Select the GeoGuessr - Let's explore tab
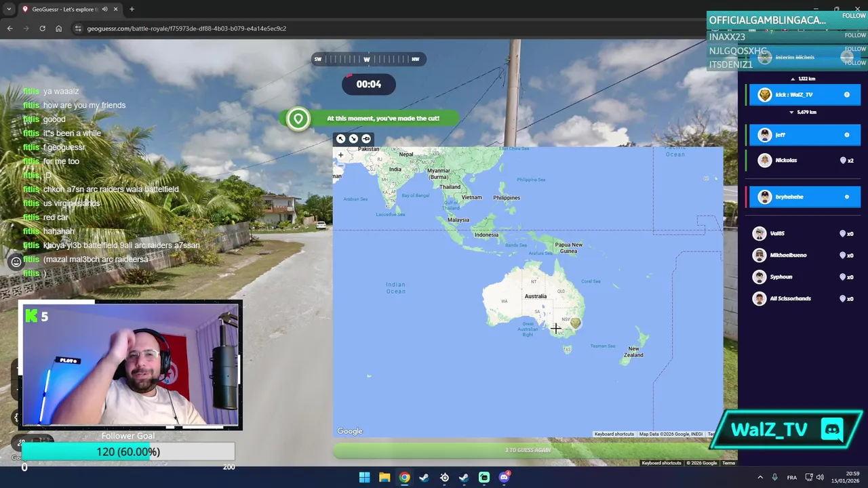This screenshot has width=868, height=488. 69,9
